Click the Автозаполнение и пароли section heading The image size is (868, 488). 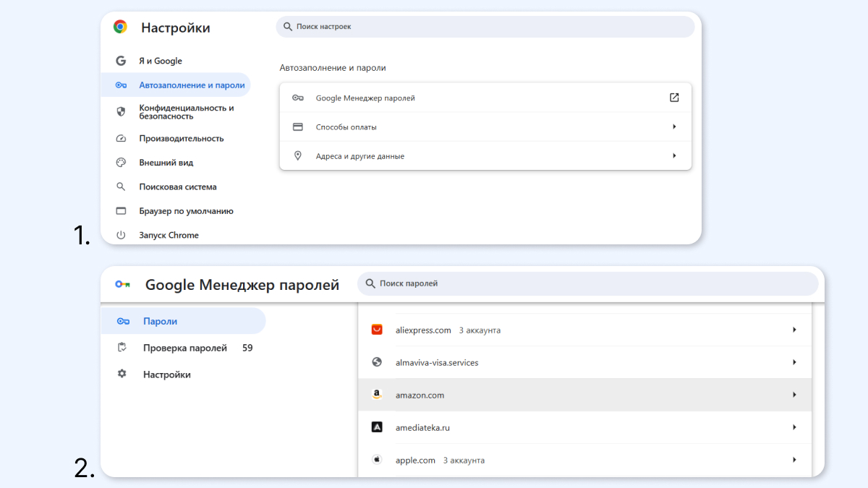click(x=333, y=67)
